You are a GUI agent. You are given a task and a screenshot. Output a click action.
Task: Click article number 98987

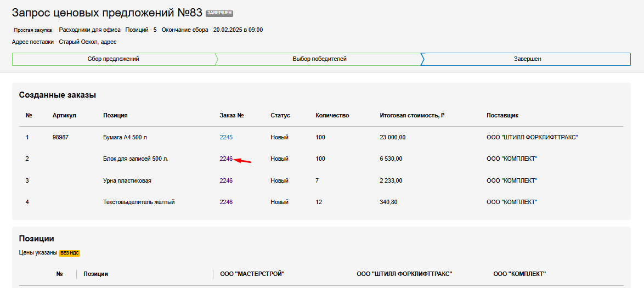(60, 137)
